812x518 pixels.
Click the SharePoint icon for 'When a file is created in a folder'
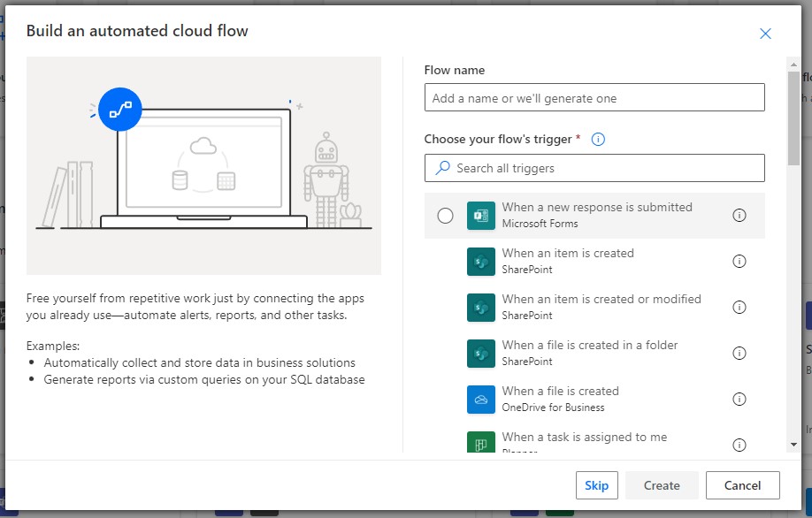pyautogui.click(x=481, y=354)
